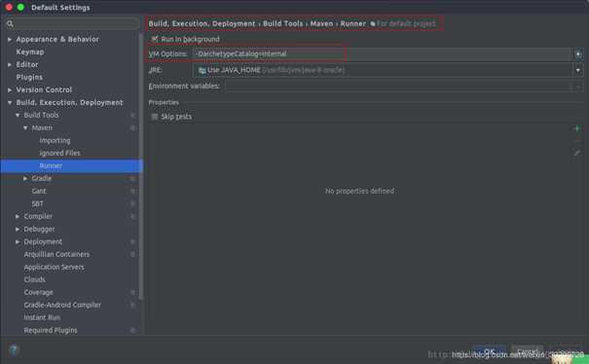589x364 pixels.
Task: Click the search magnifier icon in settings
Action: (10, 24)
